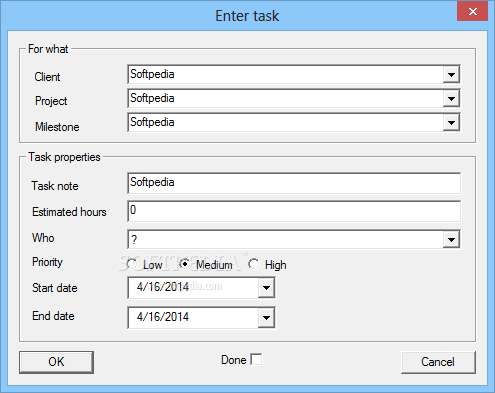Click the Enter task title text
This screenshot has height=393, width=495.
[247, 16]
